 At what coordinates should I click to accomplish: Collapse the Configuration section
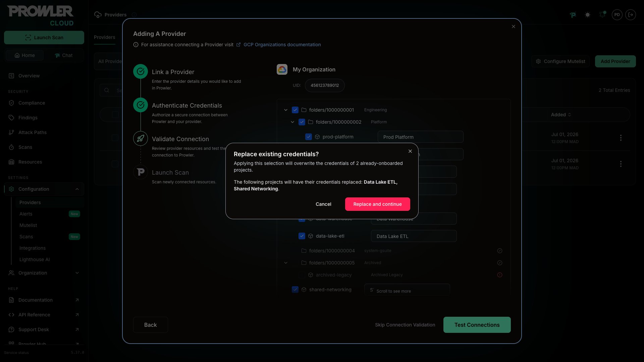(44, 189)
